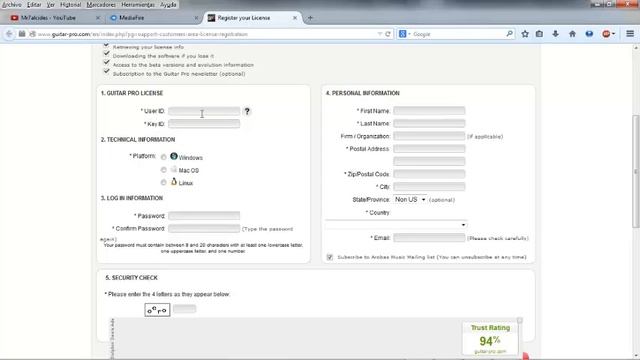This screenshot has width=640, height=360.
Task: Open the downloads arrow icon
Action: (x=556, y=34)
